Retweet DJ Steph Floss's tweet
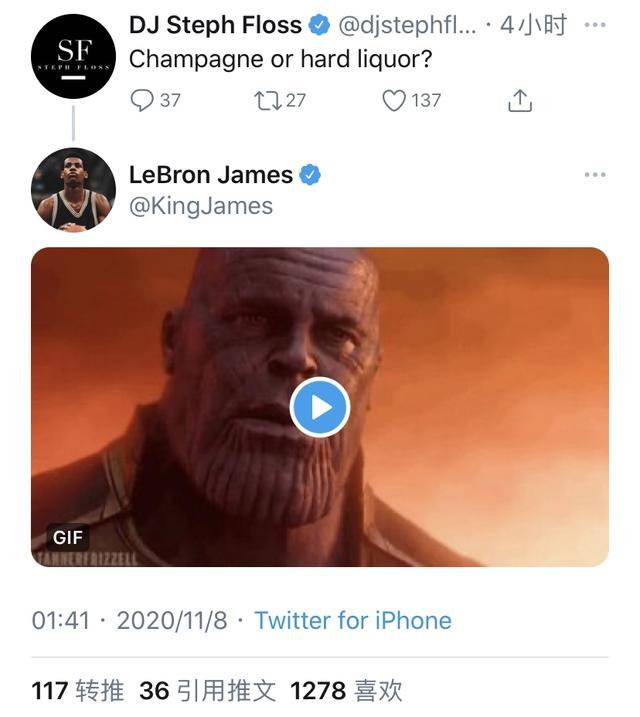This screenshot has width=640, height=717. 268,100
